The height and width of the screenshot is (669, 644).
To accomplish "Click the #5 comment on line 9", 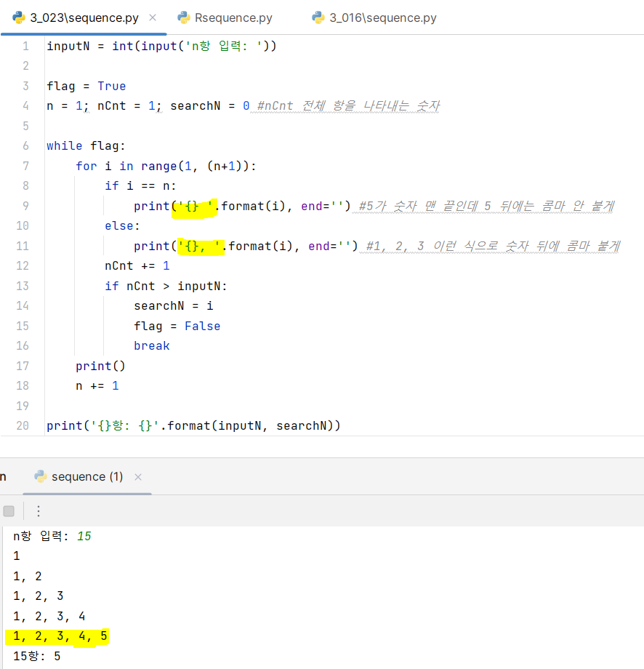I will pyautogui.click(x=487, y=206).
